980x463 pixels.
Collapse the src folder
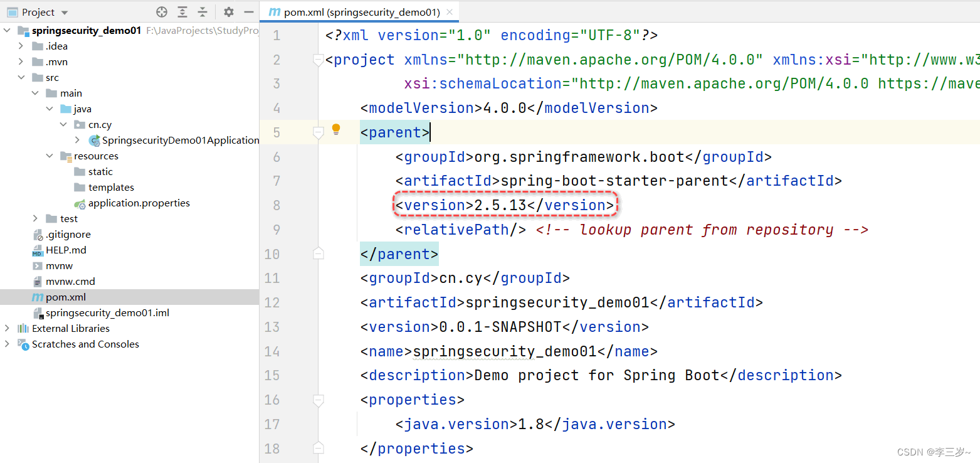(x=21, y=77)
